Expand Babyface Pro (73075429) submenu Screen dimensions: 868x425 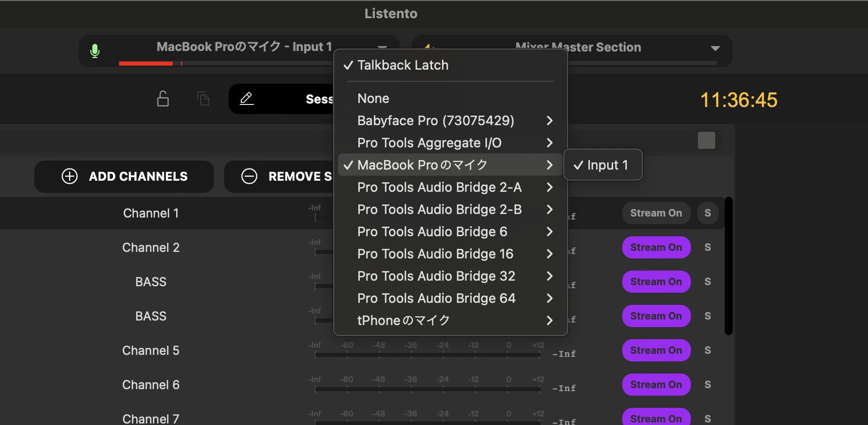pos(450,121)
